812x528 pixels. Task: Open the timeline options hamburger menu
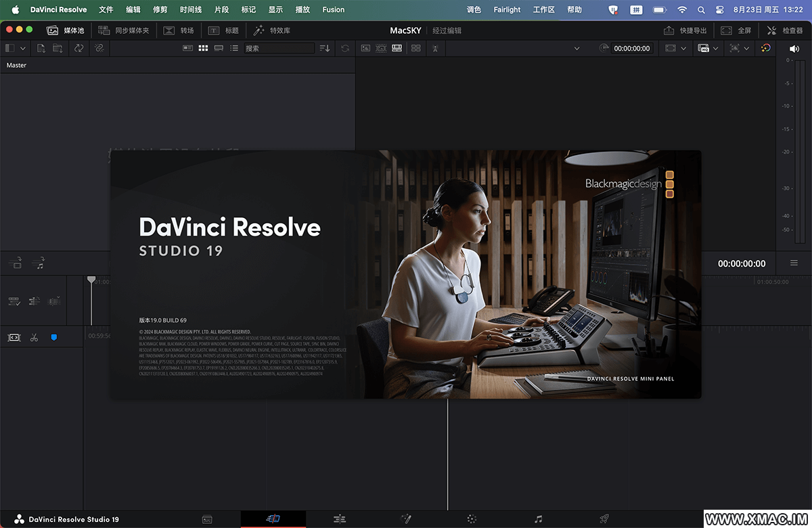pyautogui.click(x=794, y=263)
